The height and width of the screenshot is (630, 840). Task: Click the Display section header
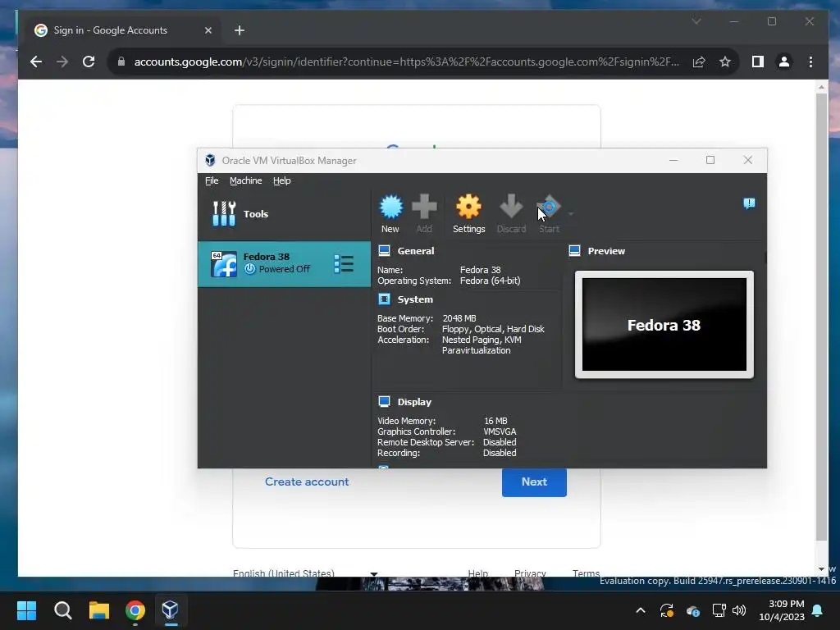414,402
